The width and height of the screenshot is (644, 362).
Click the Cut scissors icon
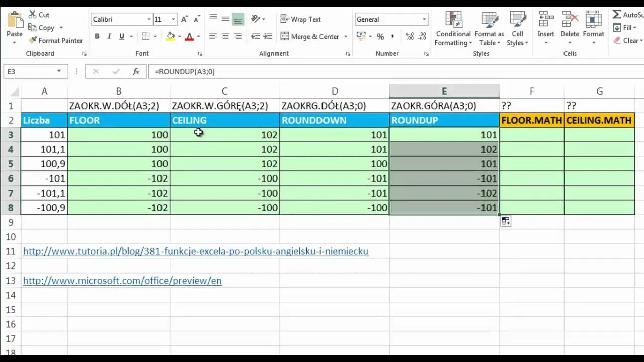pyautogui.click(x=33, y=15)
